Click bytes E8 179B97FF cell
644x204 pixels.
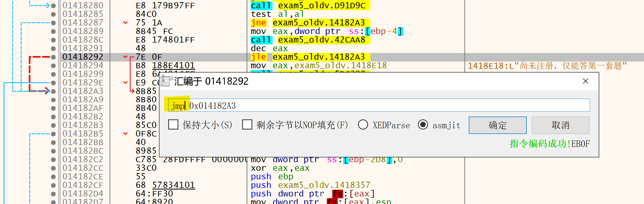point(165,5)
